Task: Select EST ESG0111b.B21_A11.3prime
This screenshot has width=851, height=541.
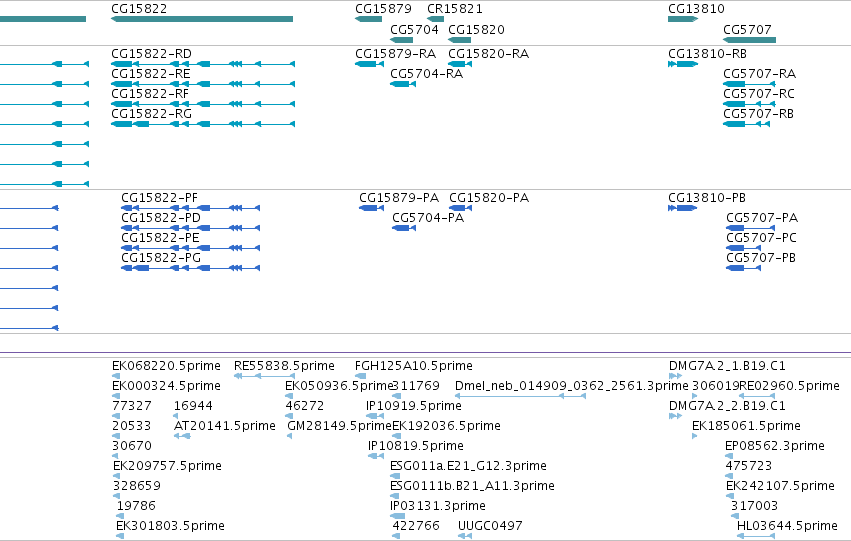Action: coord(395,497)
